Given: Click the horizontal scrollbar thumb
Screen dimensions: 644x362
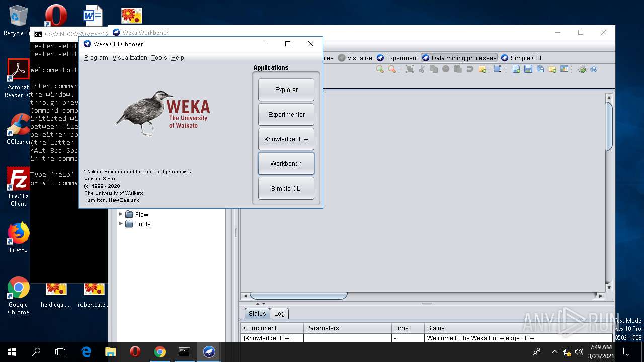Looking at the screenshot, I should 298,296.
